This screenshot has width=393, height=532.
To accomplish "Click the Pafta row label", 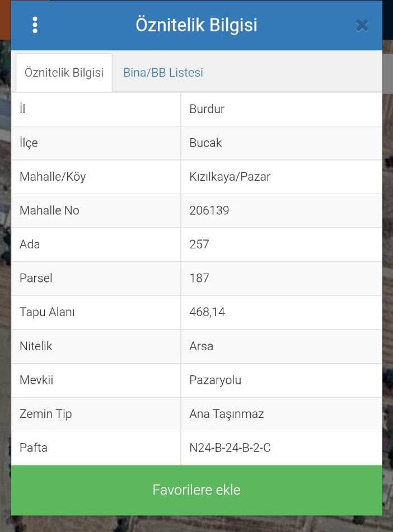I will point(34,448).
